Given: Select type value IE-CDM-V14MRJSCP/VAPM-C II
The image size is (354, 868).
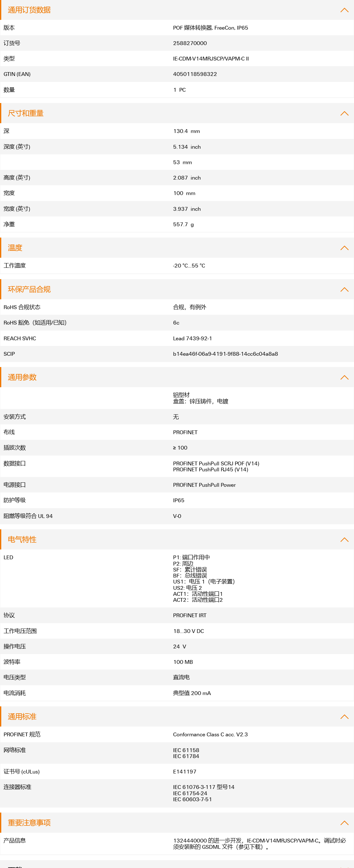Looking at the screenshot, I should [211, 59].
